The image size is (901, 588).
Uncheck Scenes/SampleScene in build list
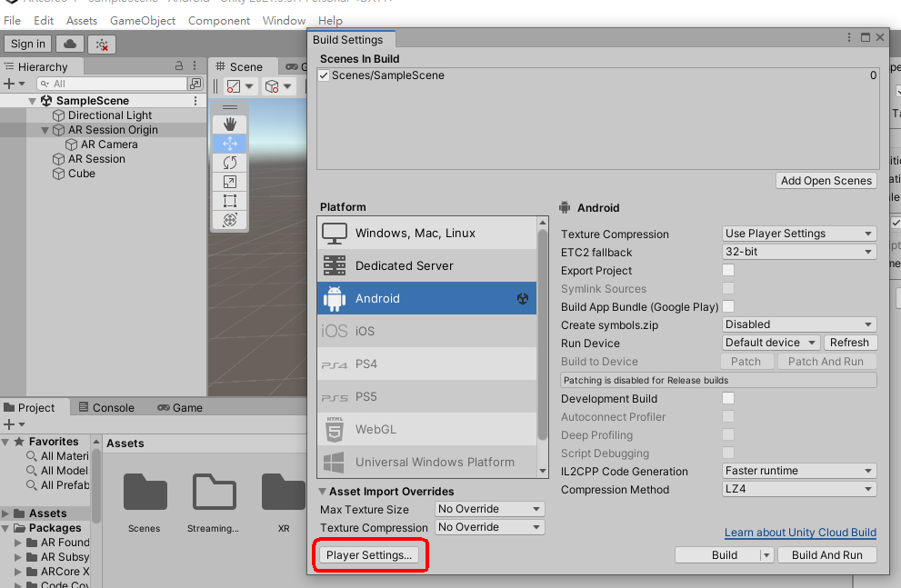(324, 75)
